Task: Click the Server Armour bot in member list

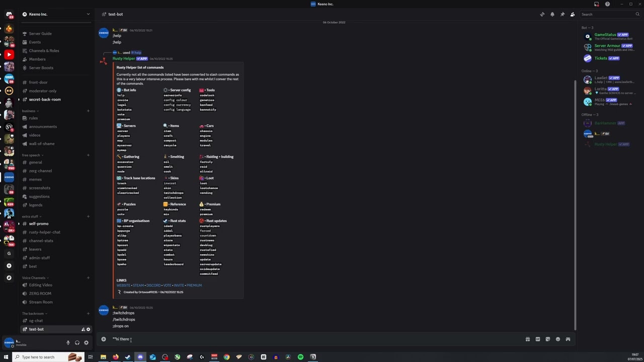Action: coord(609,47)
